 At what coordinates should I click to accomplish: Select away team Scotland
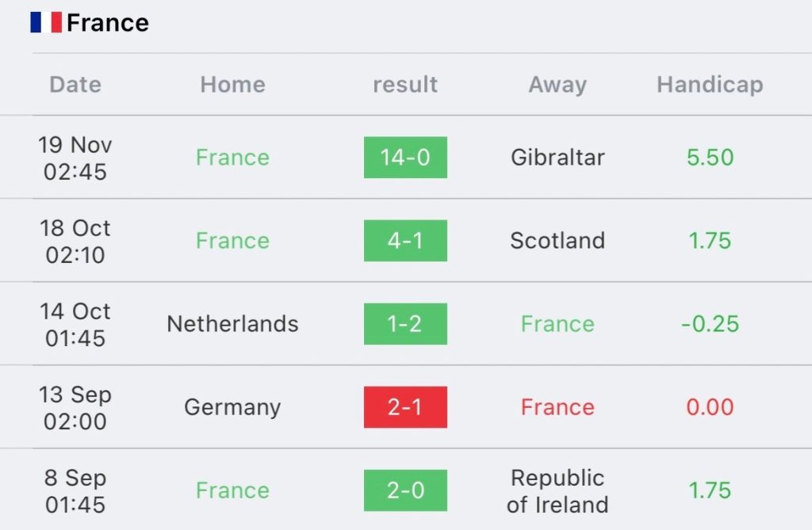[x=557, y=241]
